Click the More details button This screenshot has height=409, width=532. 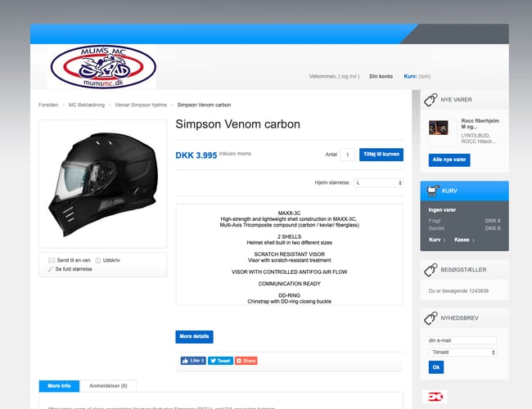point(195,337)
